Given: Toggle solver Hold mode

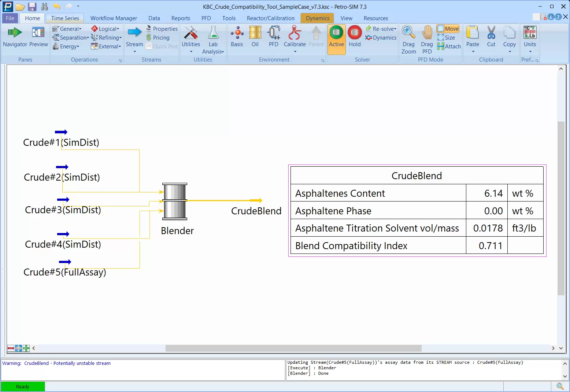Looking at the screenshot, I should [x=355, y=37].
